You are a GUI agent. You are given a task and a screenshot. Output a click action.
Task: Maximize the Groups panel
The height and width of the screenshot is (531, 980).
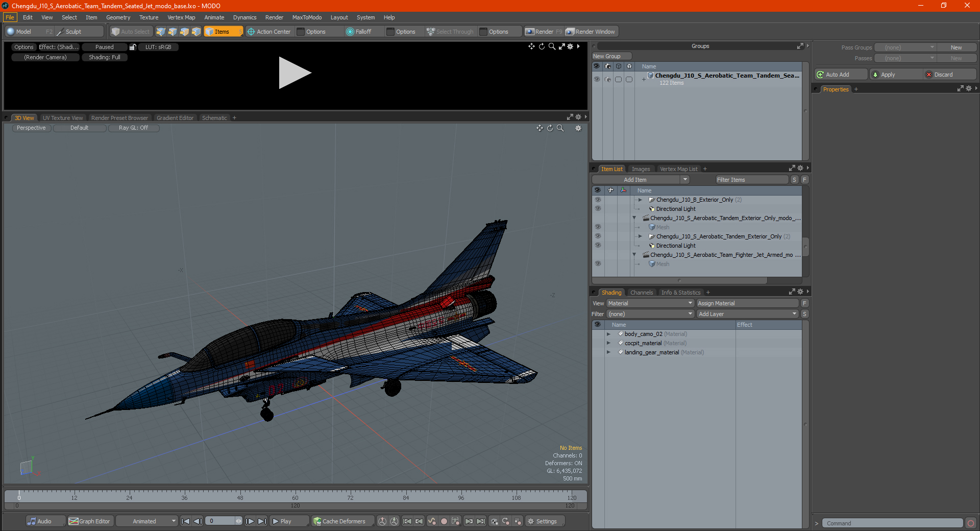click(x=800, y=46)
